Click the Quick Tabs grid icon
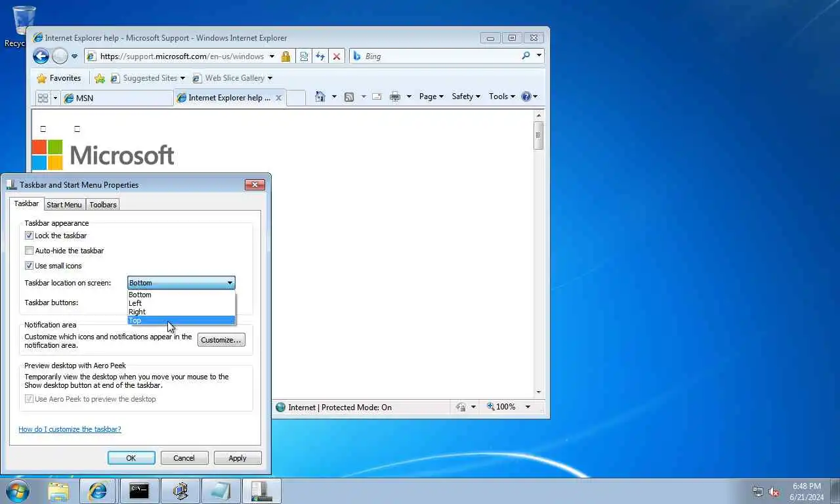840x504 pixels. [43, 98]
